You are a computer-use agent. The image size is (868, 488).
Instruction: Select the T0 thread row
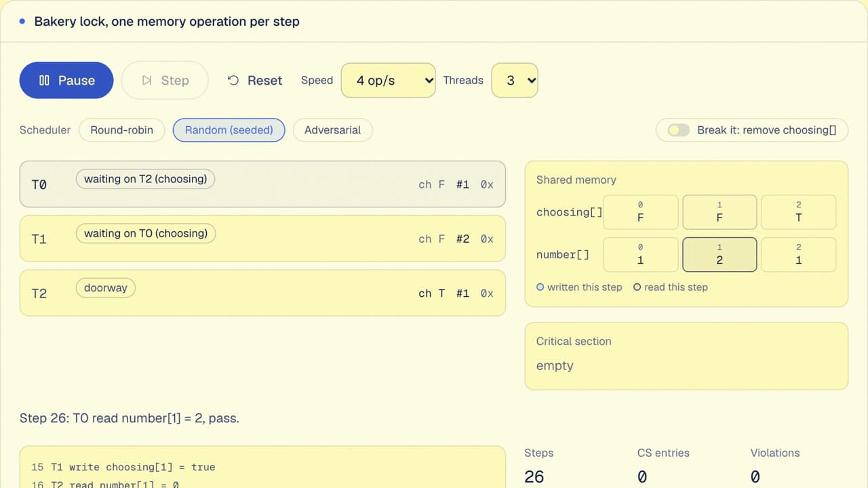coord(262,184)
